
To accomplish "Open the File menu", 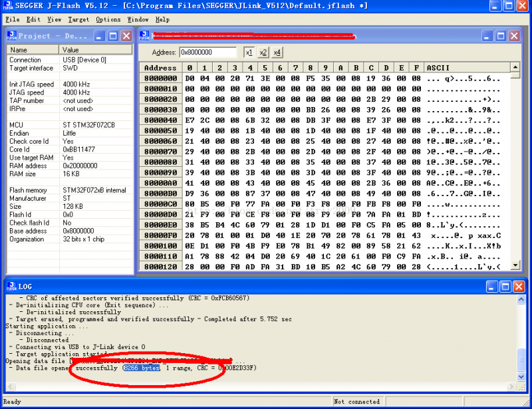I will pyautogui.click(x=12, y=20).
